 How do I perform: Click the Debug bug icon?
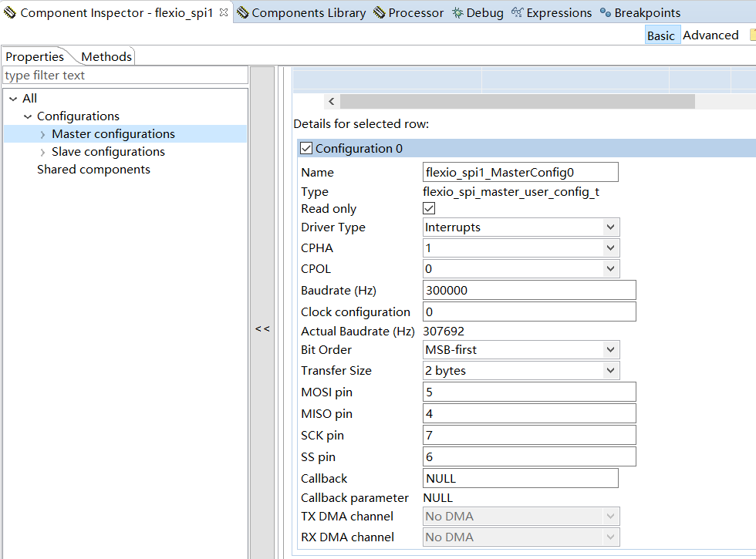[x=457, y=13]
